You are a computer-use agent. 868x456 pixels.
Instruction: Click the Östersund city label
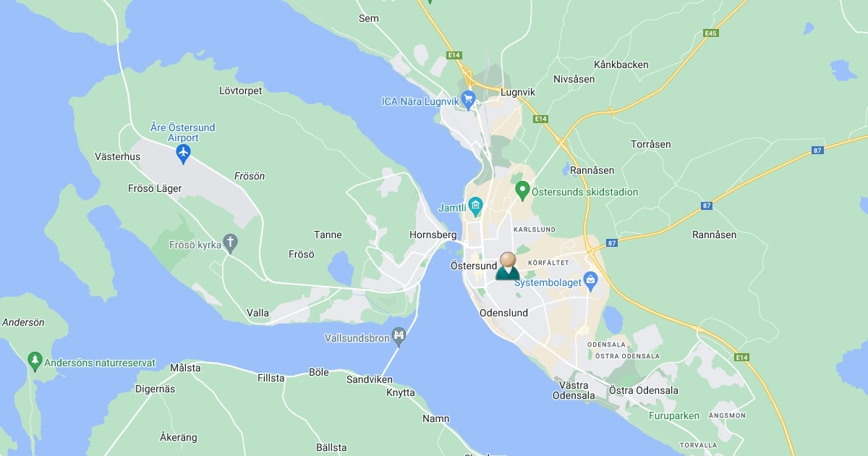[x=474, y=266]
